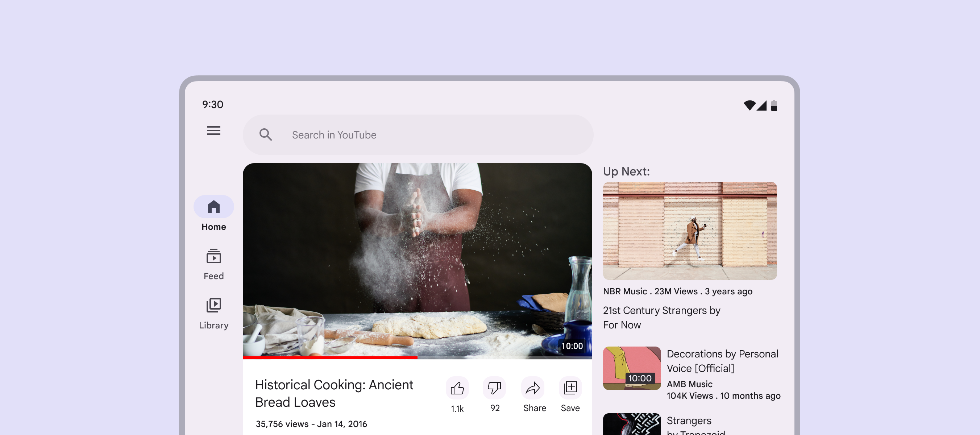
Task: Click the Share arrow icon
Action: tap(533, 388)
